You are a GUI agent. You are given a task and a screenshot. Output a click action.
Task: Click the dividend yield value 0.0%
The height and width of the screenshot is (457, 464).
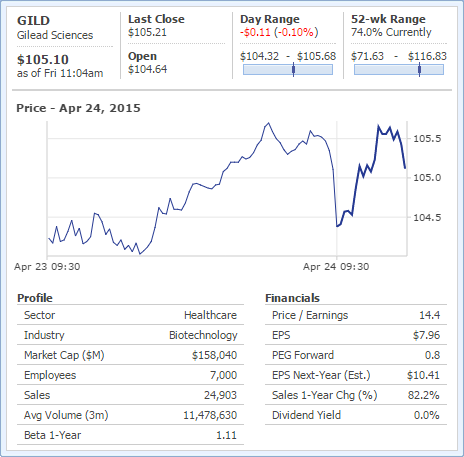coord(427,415)
